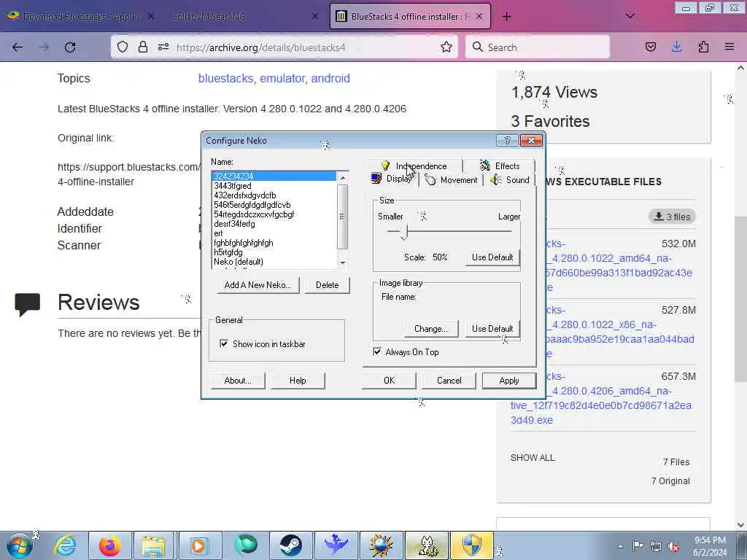Open the Effects tab in Configure Neko

click(500, 166)
